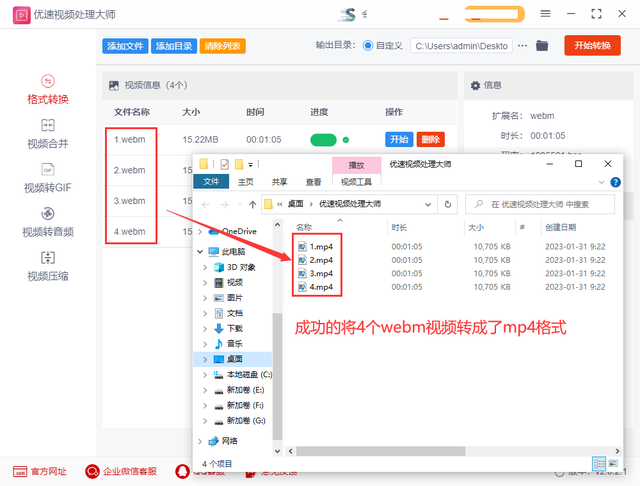Image resolution: width=640 pixels, height=486 pixels.
Task: Open the 视频转GIF module
Action: [48, 178]
